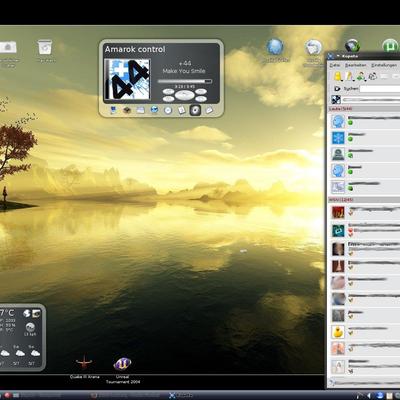
Task: Select the highlighted disc icon below Amarok control
Action: pos(195,110)
